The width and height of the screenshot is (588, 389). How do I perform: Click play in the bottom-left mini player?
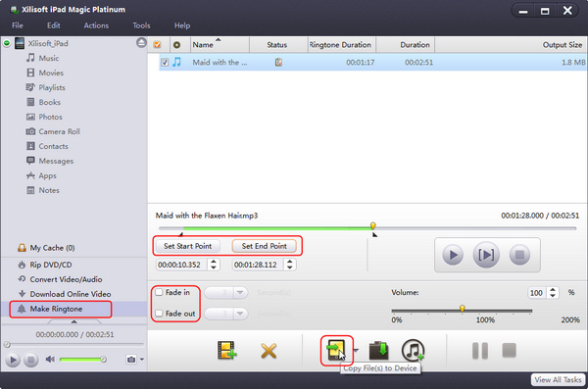tap(13, 361)
